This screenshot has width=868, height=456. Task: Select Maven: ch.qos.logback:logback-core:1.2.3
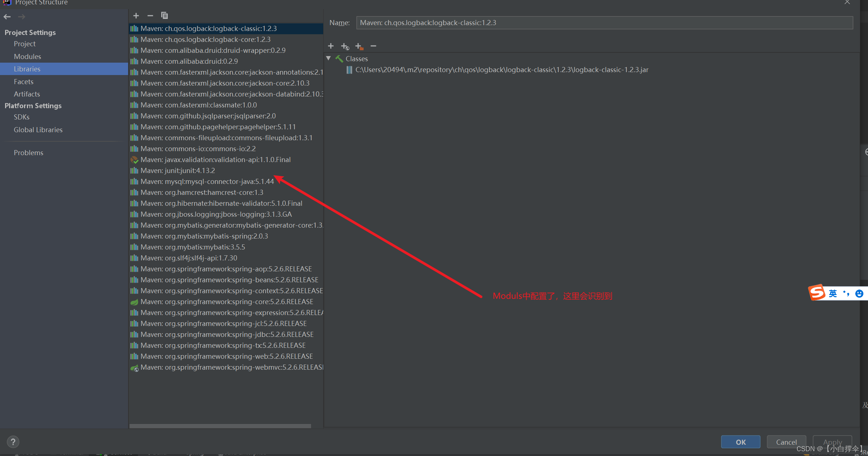point(226,39)
